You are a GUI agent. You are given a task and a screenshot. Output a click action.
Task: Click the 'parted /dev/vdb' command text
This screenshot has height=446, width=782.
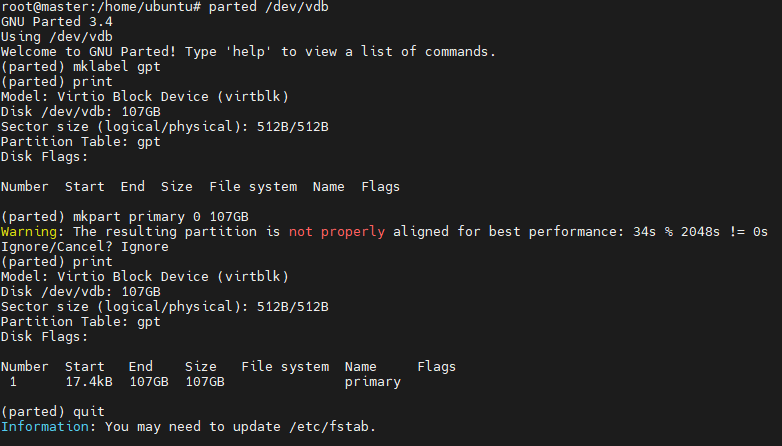coord(268,7)
